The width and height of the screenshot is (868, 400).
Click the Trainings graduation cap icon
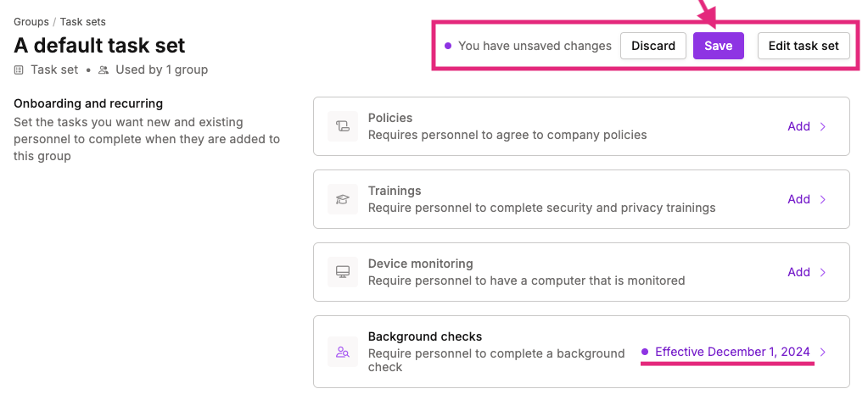tap(343, 200)
